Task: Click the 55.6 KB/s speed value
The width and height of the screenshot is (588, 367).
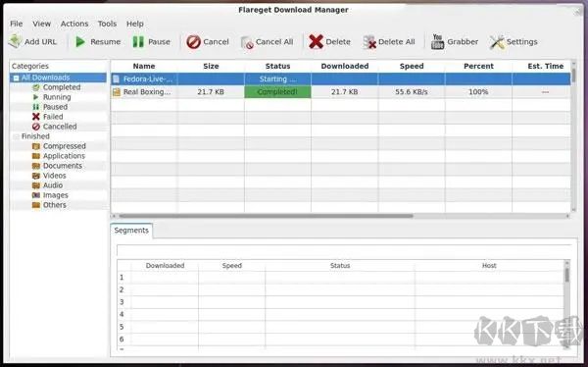Action: (x=412, y=91)
